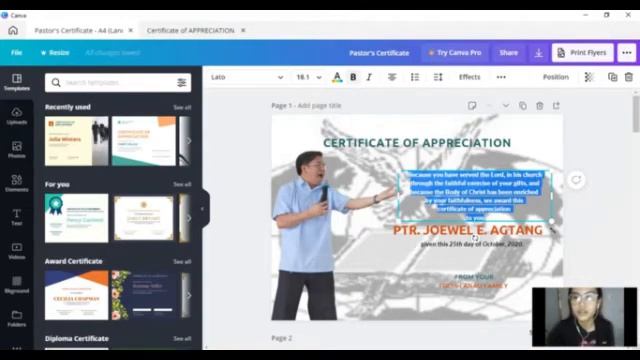The width and height of the screenshot is (640, 360).
Task: Open the Resize menu
Action: pos(55,53)
